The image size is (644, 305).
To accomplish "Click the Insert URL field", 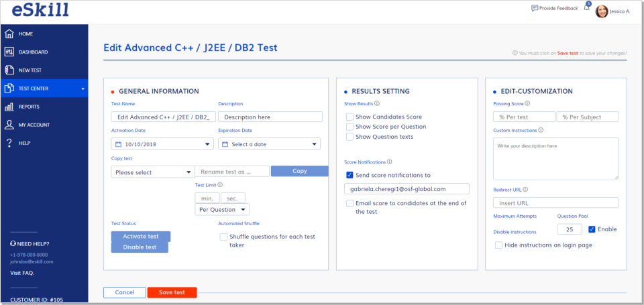I will [555, 203].
